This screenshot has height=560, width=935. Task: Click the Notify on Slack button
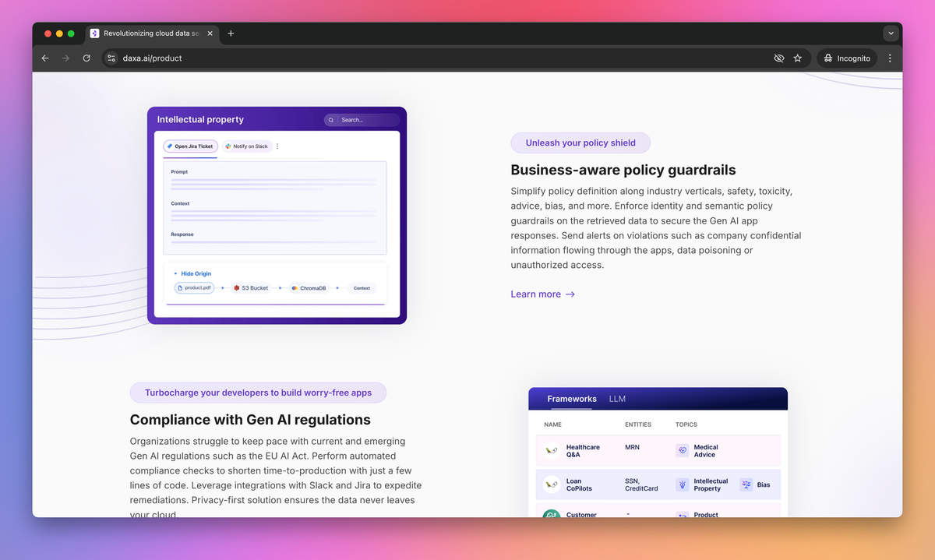(x=246, y=146)
